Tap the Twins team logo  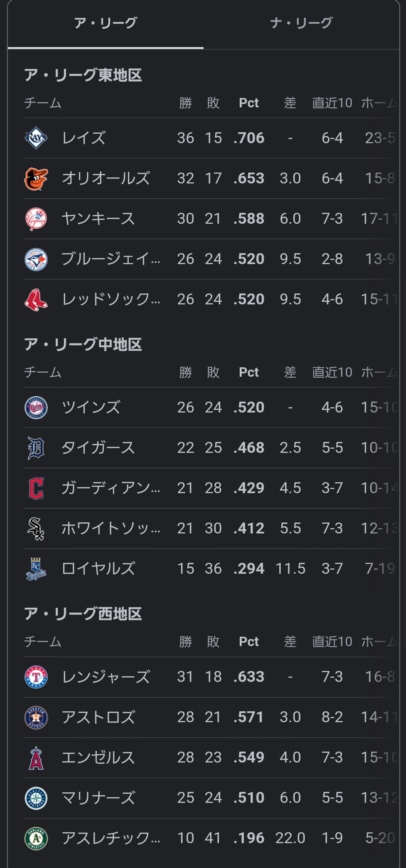pos(36,407)
